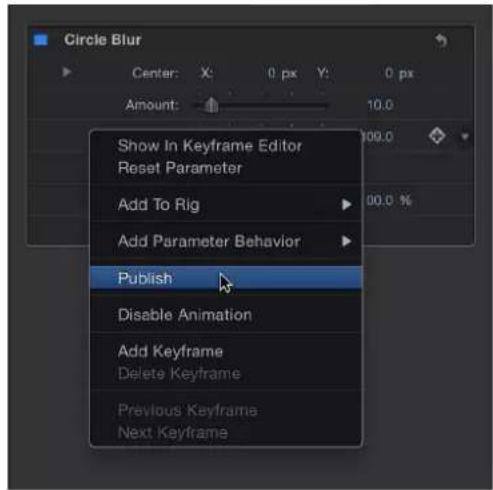The height and width of the screenshot is (490, 493).
Task: Expand the Add To Rig submenu arrow
Action: (x=347, y=204)
